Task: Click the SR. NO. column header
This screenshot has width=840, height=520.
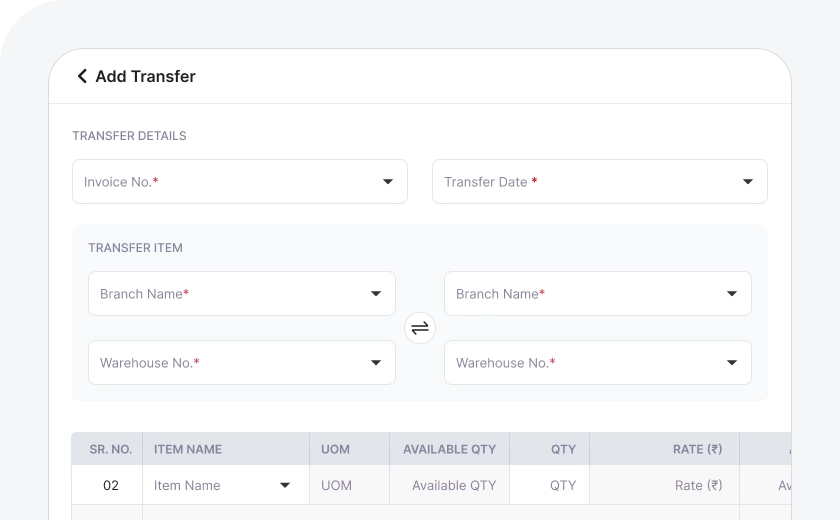Action: (x=110, y=449)
